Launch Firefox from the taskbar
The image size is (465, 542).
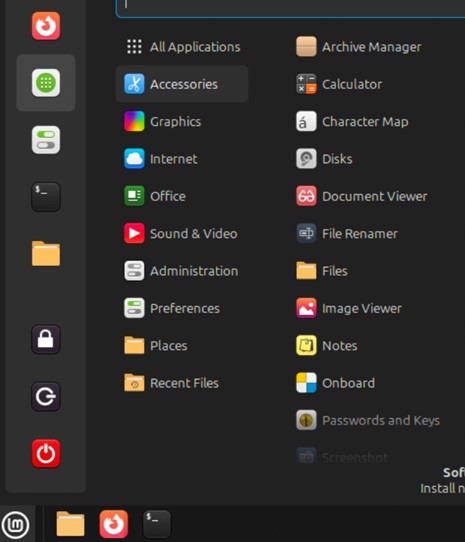coord(114,524)
